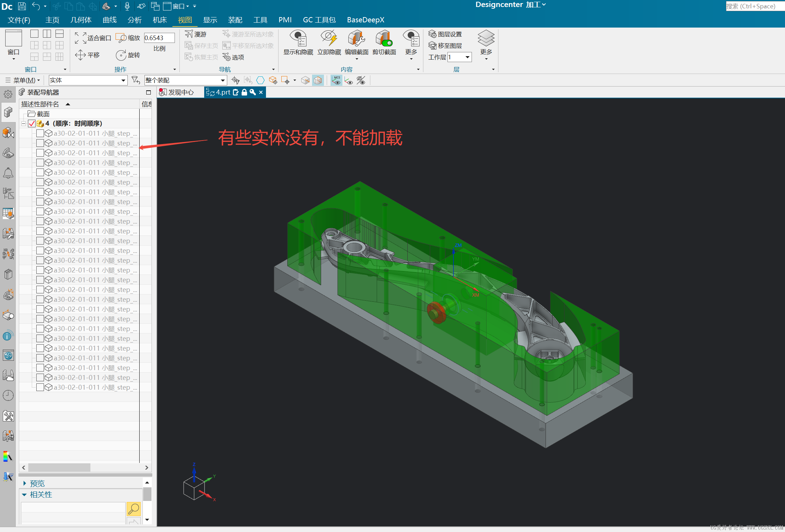This screenshot has width=785, height=532.
Task: Open the PMI ribbon tab
Action: coord(285,20)
